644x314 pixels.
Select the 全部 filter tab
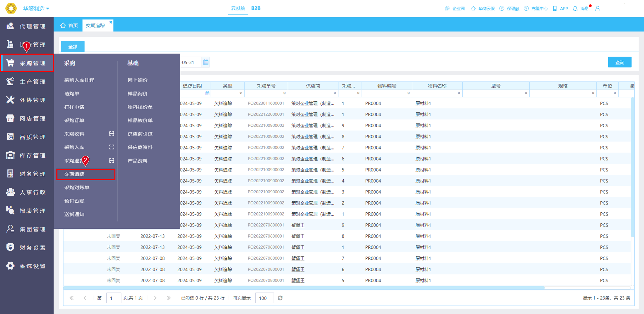[73, 47]
